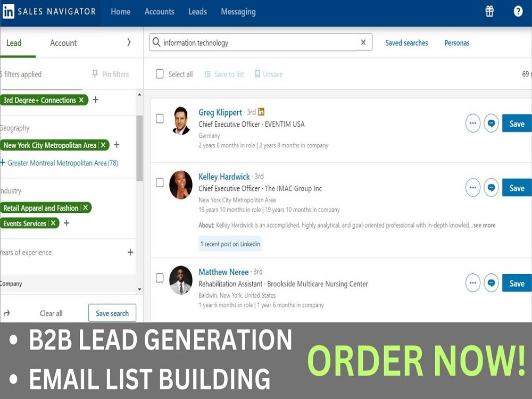Click filter panel scroll down arrow
Viewport: 532px width, 399px height.
(139, 289)
